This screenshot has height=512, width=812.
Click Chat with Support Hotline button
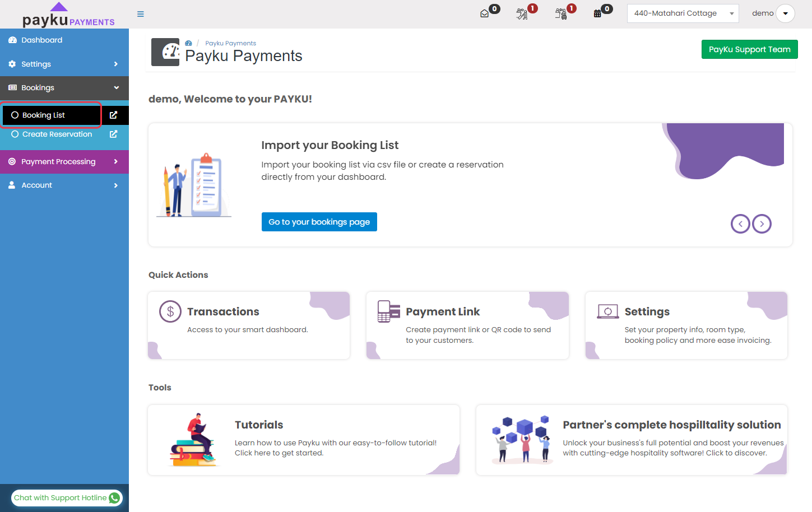pyautogui.click(x=67, y=497)
